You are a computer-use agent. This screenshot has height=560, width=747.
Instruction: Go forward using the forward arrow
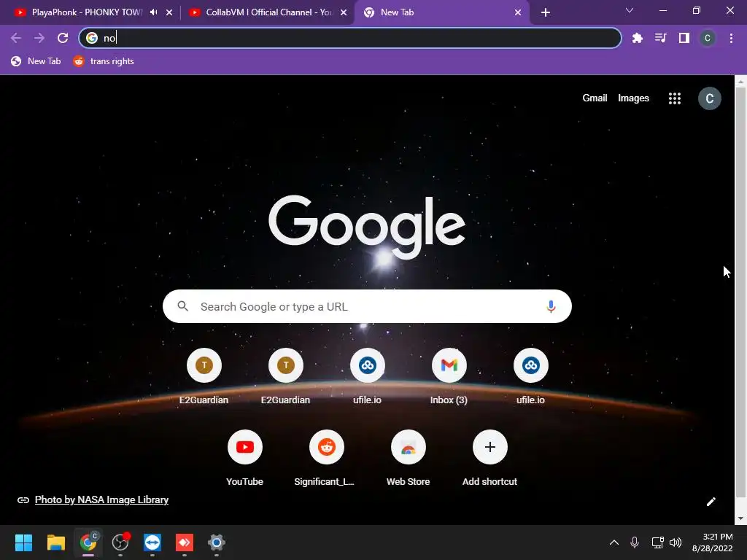tap(39, 38)
